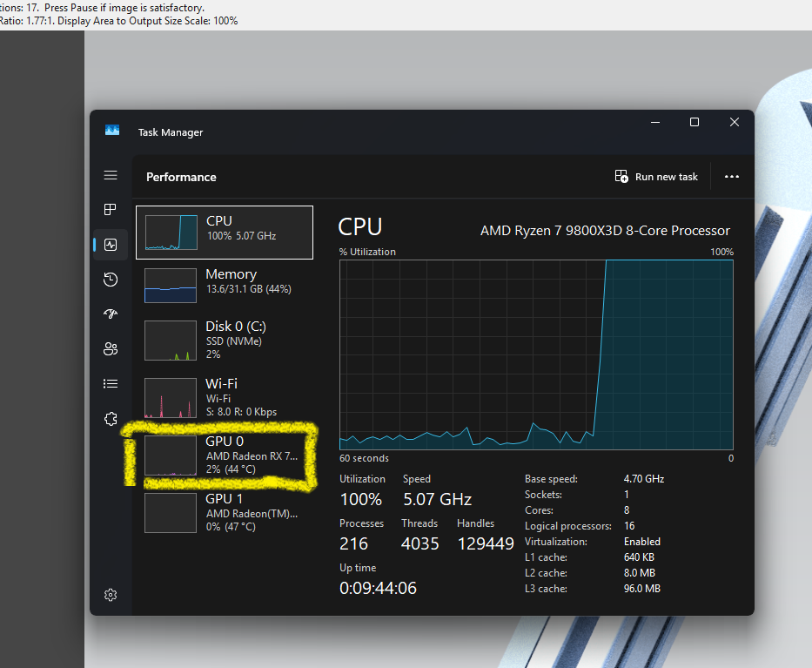Click the L2 cache 8.0 MB value
The image size is (812, 668).
pyautogui.click(x=640, y=573)
